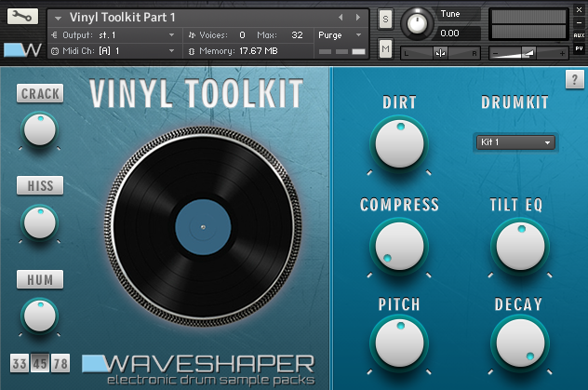Viewport: 588px width, 390px height.
Task: Select 33 RPM speed
Action: pyautogui.click(x=20, y=363)
